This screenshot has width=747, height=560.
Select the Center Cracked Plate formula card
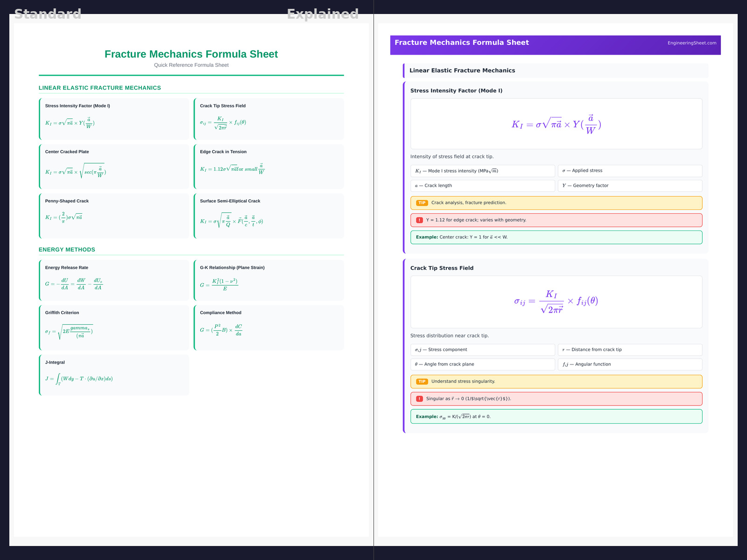click(114, 167)
